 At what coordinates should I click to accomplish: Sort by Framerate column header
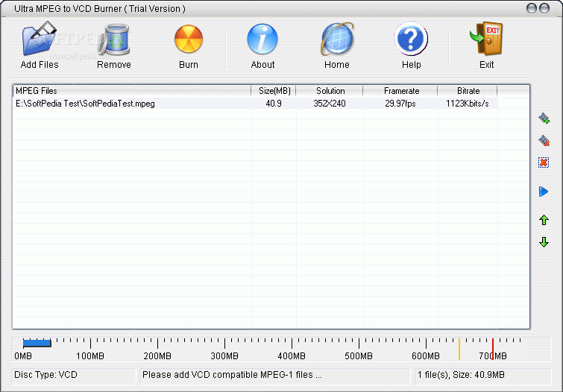tap(400, 91)
